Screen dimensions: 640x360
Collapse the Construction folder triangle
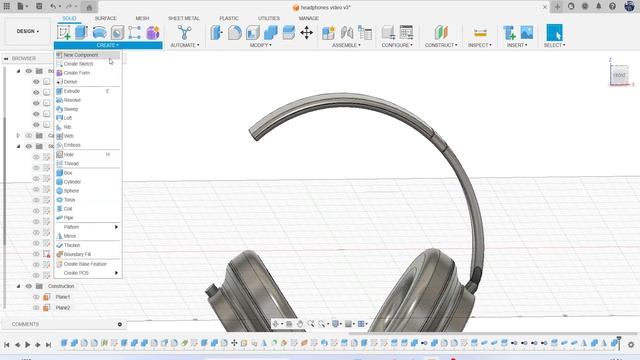click(x=18, y=286)
